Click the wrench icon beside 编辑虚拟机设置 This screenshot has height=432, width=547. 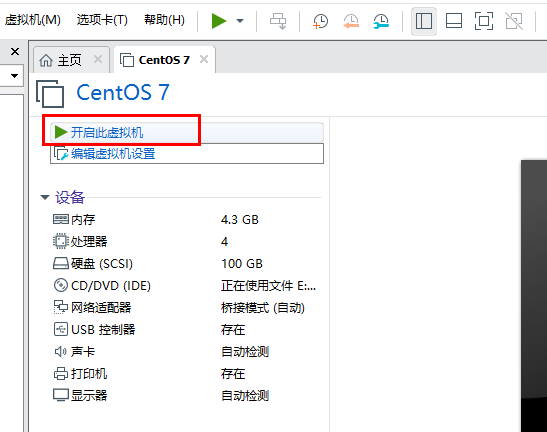coord(60,154)
